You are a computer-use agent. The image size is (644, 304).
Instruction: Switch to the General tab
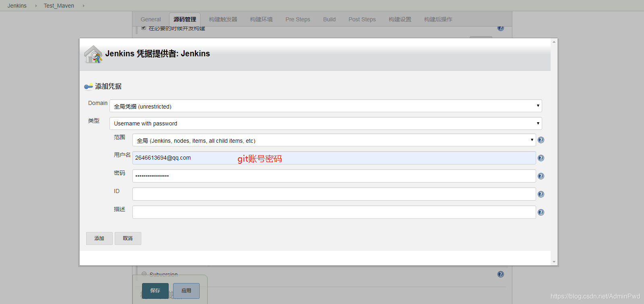tap(151, 19)
